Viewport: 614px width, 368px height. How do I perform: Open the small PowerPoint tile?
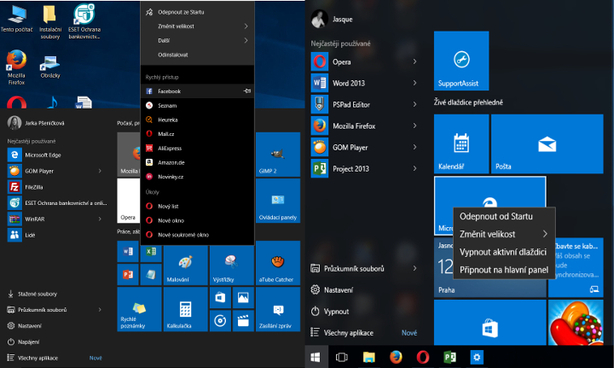tap(128, 274)
